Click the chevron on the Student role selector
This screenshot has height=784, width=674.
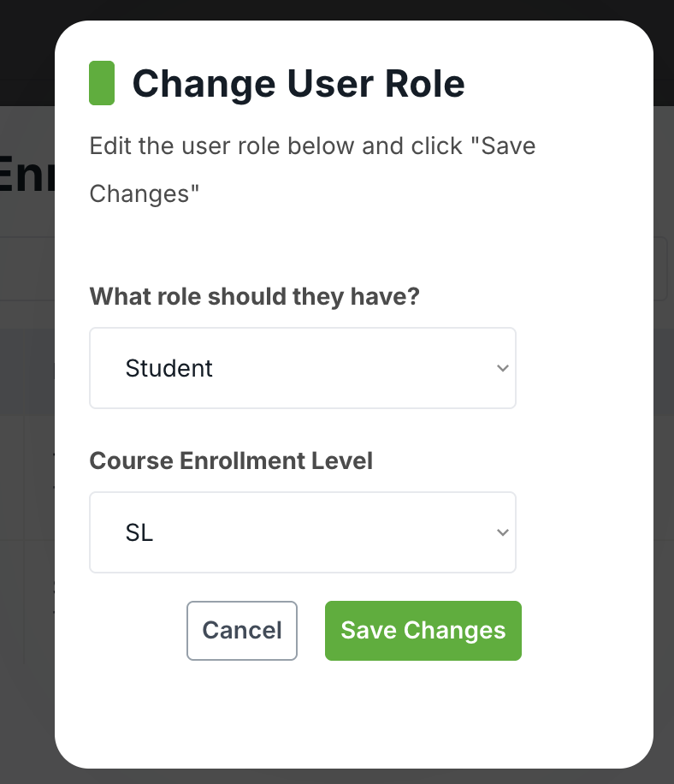(x=503, y=368)
